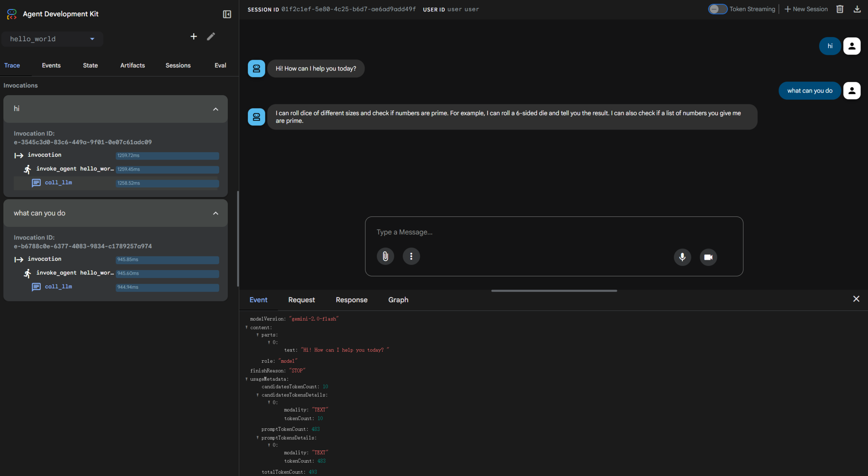Open more message options via three-dot icon

tap(411, 256)
